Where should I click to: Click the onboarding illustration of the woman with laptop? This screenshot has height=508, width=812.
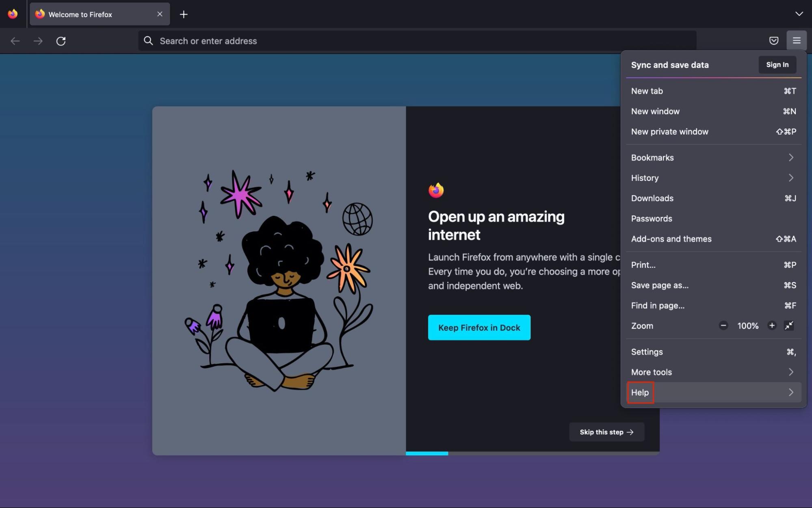tap(279, 281)
